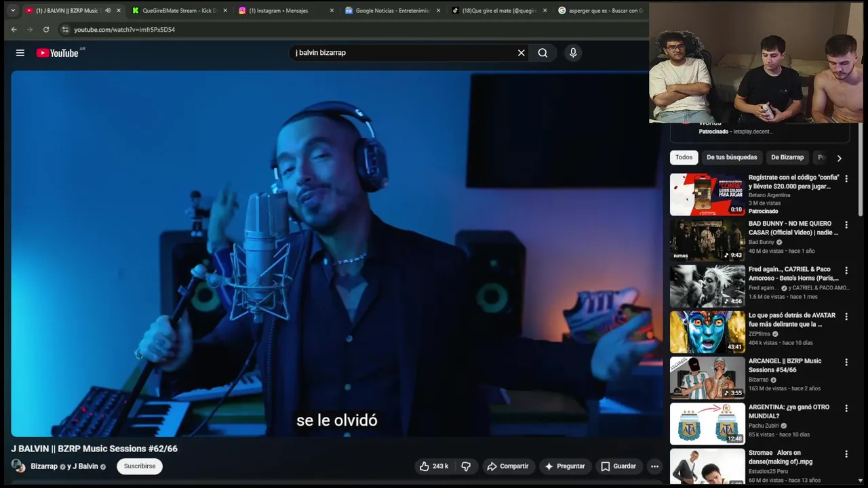868x488 pixels.
Task: Open Betano sponsored ad thumbnail
Action: pos(707,195)
